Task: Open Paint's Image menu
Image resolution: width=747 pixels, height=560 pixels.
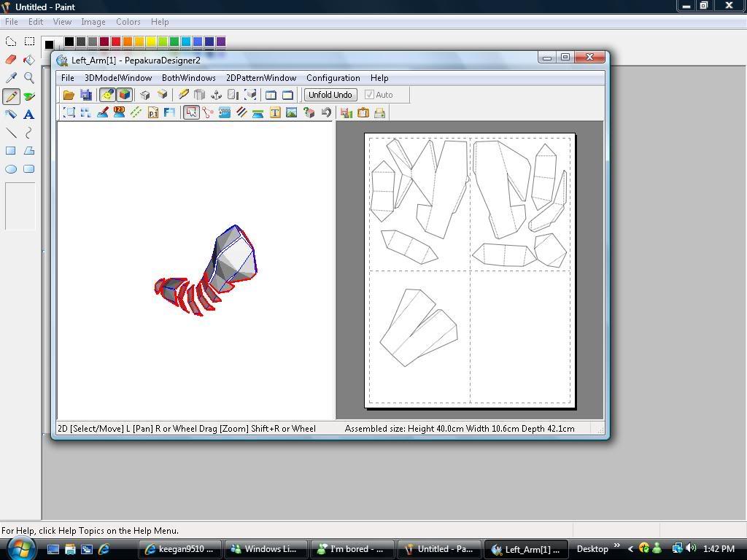Action: click(x=93, y=22)
